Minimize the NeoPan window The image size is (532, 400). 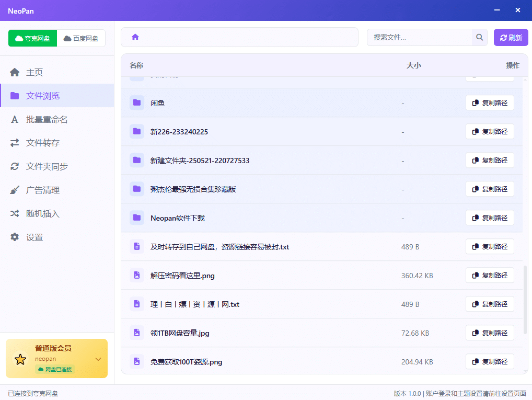[497, 10]
